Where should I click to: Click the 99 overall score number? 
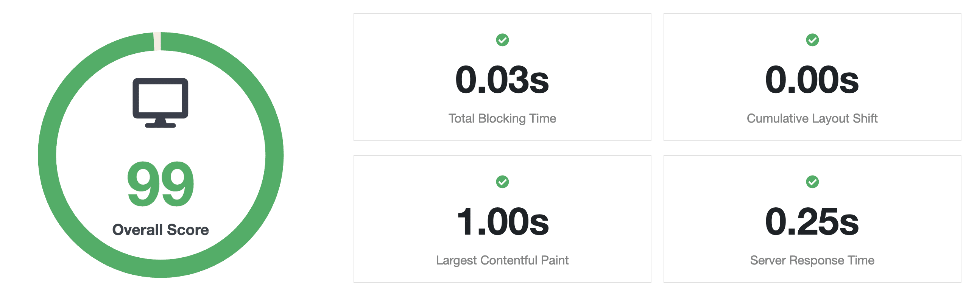point(160,184)
